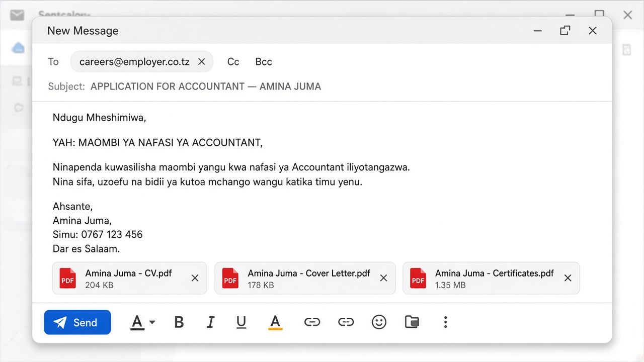The height and width of the screenshot is (362, 644).
Task: Add Bcc recipients
Action: (264, 62)
